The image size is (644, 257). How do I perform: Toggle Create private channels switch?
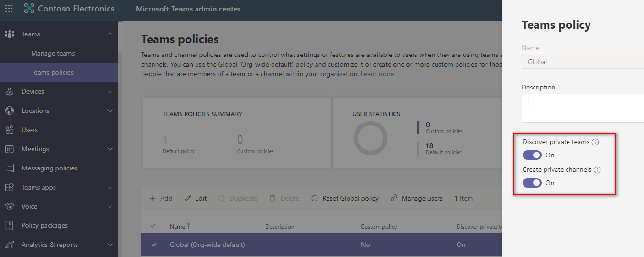coord(532,183)
